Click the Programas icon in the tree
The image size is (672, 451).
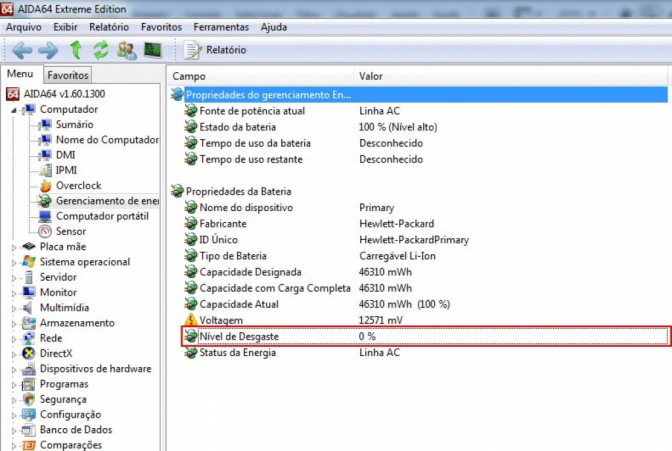tap(29, 384)
